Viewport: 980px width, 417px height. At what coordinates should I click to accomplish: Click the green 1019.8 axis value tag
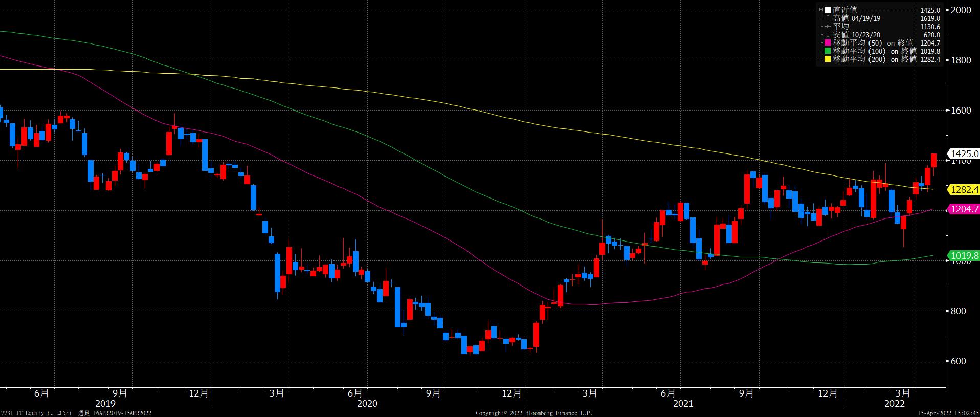point(964,255)
